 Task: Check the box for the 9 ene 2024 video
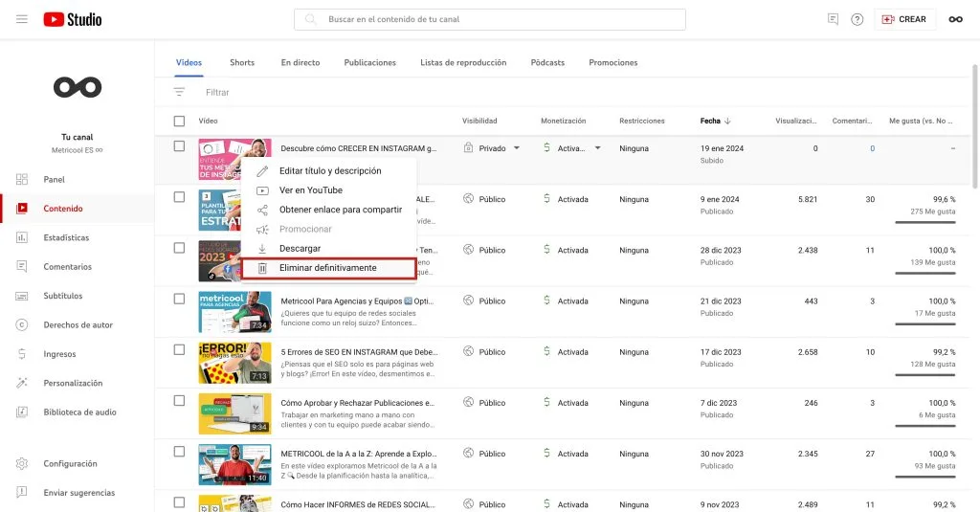pos(179,197)
